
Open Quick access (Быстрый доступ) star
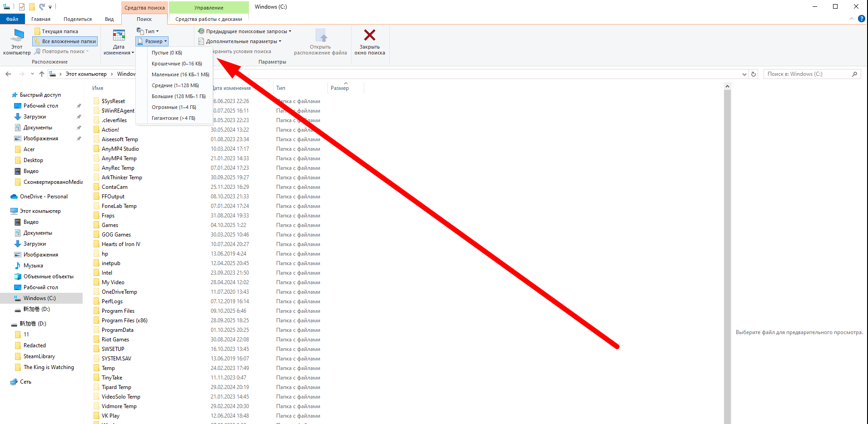pos(15,95)
